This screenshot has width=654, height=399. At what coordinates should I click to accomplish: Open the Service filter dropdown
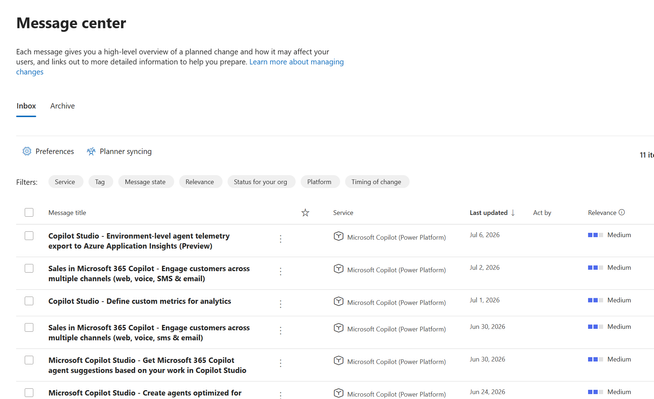pos(65,182)
